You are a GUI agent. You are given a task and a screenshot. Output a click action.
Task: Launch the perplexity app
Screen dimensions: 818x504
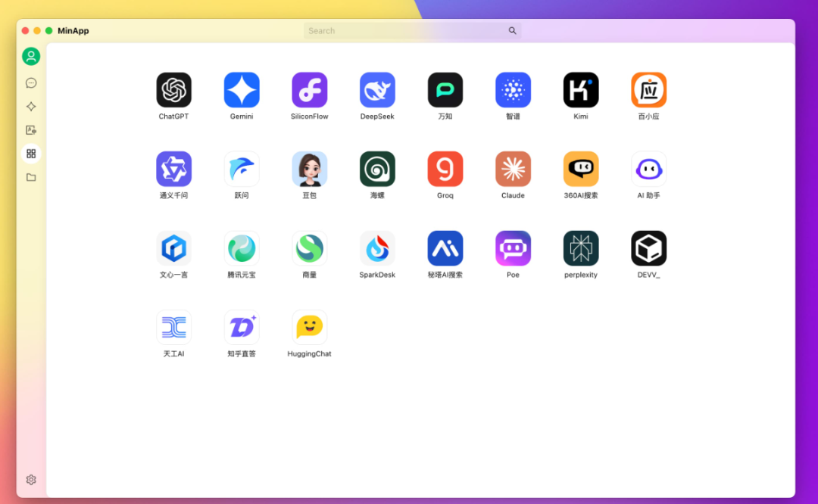[581, 248]
